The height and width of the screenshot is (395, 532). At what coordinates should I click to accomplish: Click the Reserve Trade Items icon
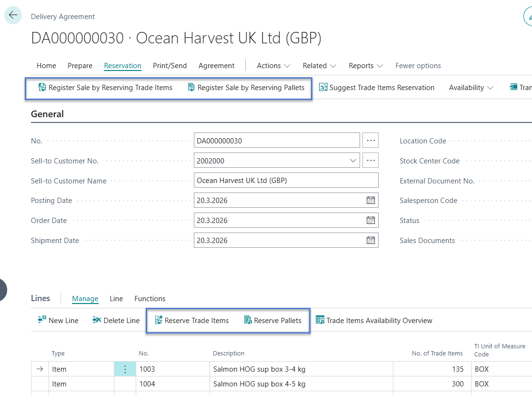point(159,321)
